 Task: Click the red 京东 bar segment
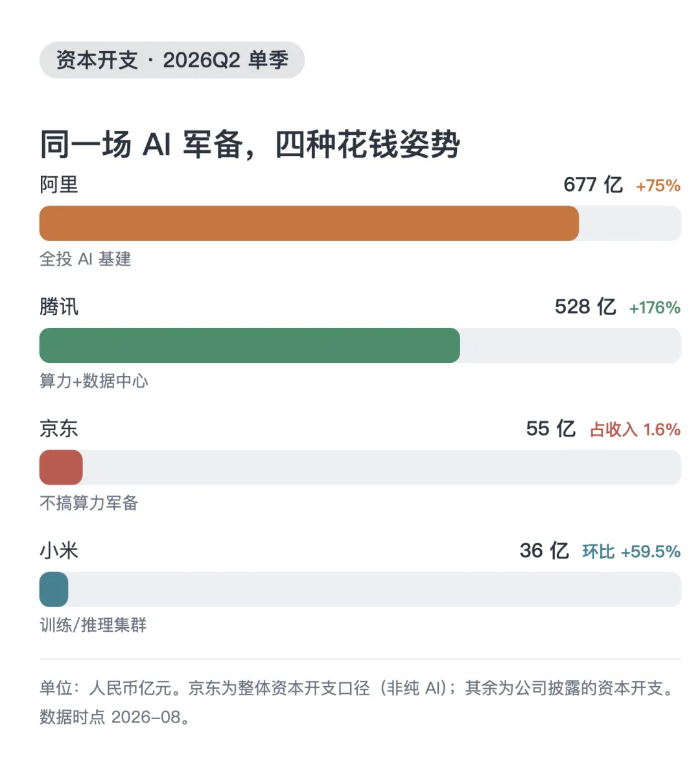(61, 467)
